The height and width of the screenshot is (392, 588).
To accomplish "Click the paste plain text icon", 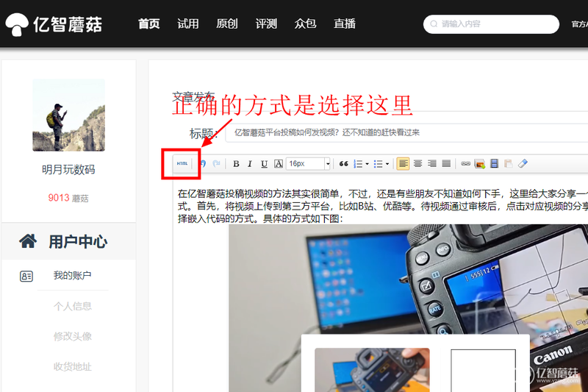I will click(508, 163).
